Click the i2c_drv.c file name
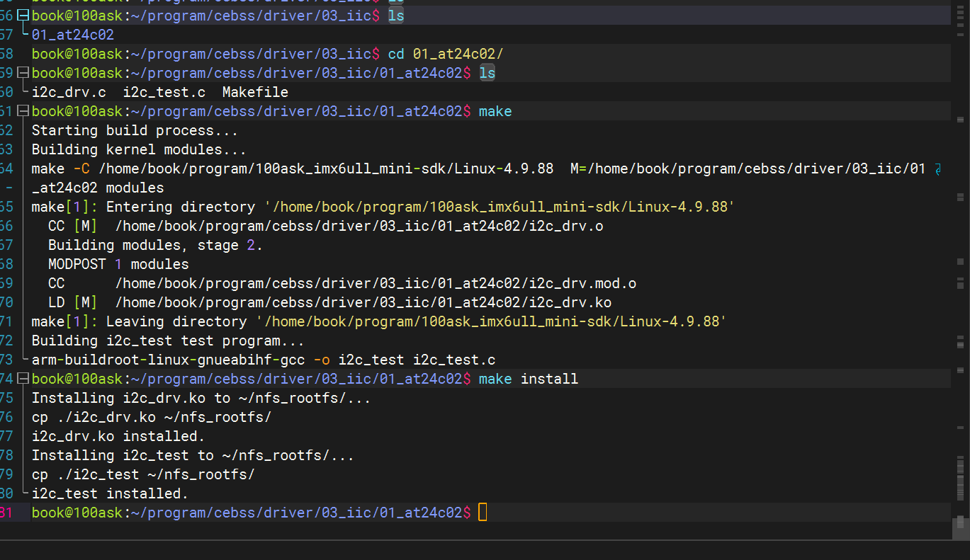 [x=69, y=91]
